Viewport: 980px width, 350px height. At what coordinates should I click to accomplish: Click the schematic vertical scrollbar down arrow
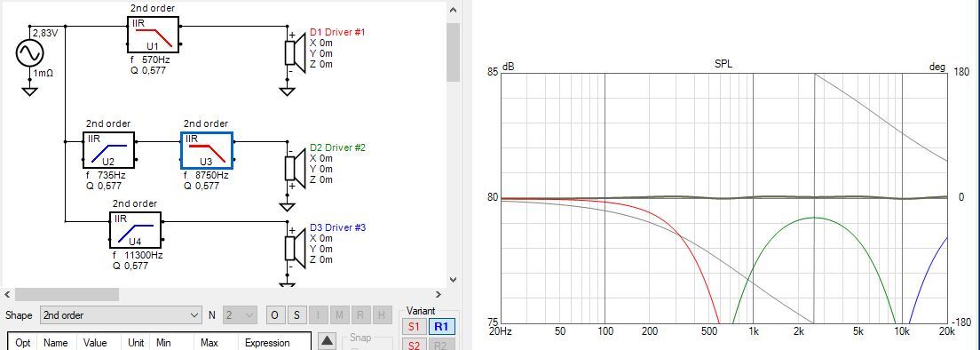[x=454, y=281]
